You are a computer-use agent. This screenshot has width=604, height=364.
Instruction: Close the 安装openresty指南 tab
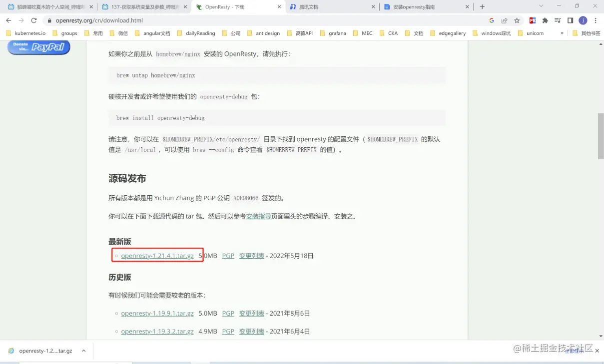click(x=468, y=7)
